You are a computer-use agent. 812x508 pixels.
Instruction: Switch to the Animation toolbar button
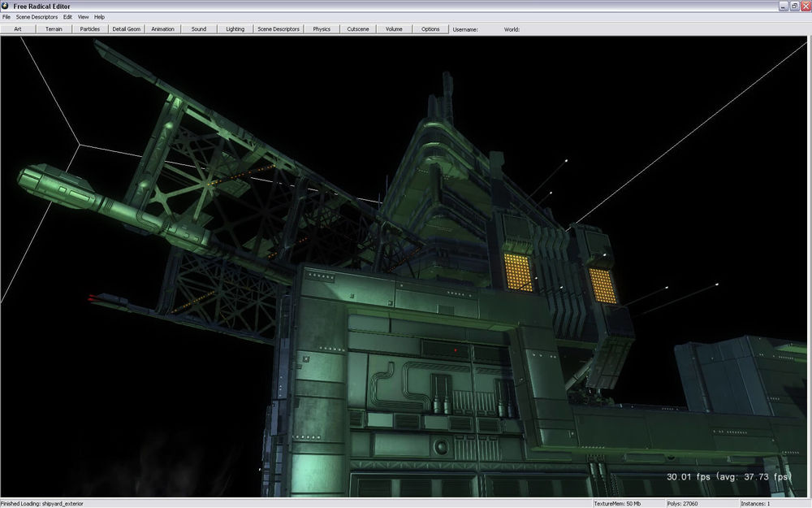tap(162, 29)
